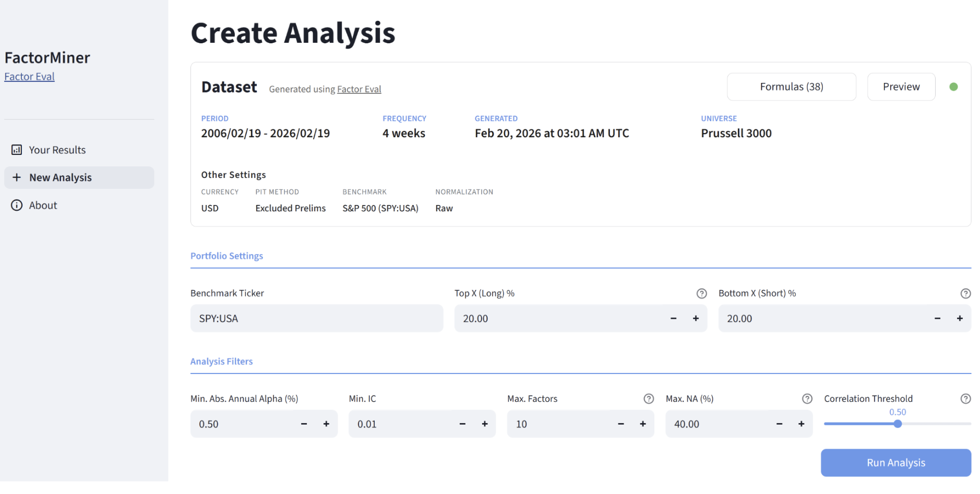Select New Analysis in the sidebar

[x=61, y=178]
